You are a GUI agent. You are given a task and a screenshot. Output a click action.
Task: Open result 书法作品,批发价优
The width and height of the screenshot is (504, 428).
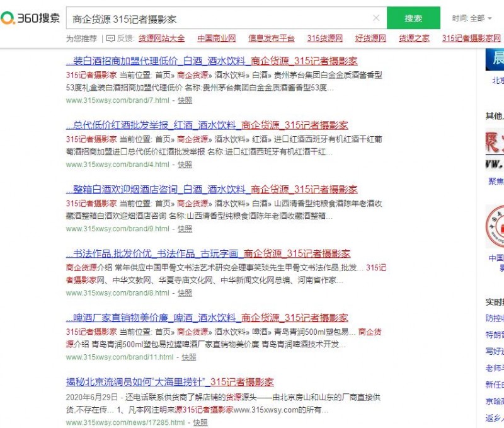pos(208,254)
